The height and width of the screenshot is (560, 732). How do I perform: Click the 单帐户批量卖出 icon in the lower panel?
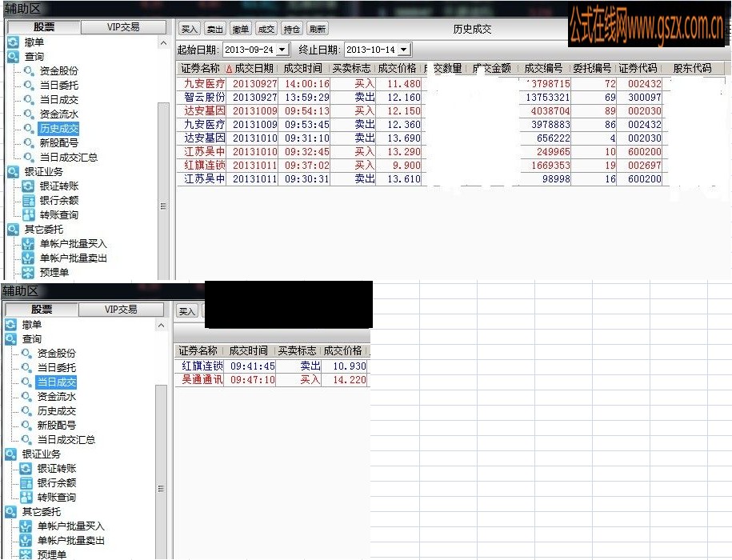pos(26,541)
